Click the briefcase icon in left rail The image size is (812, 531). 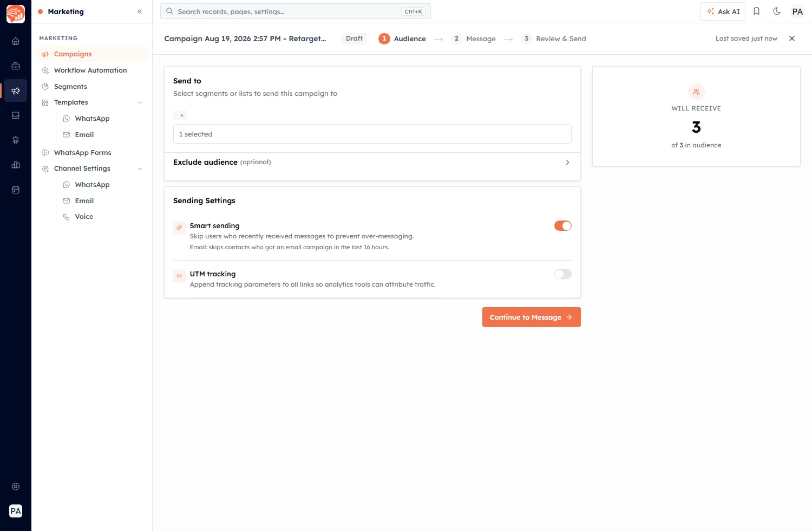pyautogui.click(x=16, y=66)
